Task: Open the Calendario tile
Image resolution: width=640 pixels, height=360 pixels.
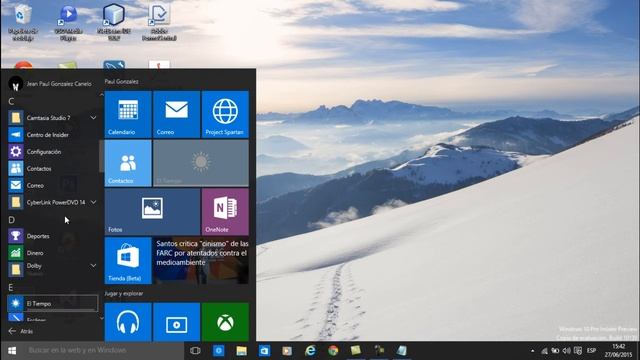Action: click(x=128, y=114)
